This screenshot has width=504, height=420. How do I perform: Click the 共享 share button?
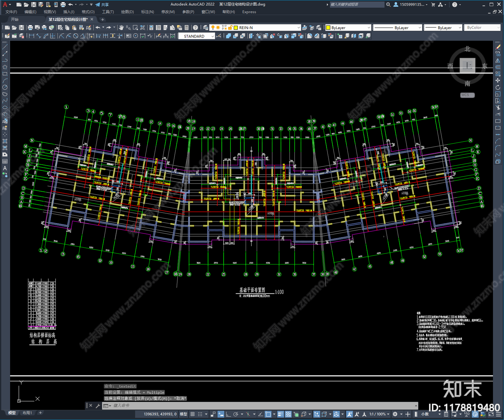102,4
